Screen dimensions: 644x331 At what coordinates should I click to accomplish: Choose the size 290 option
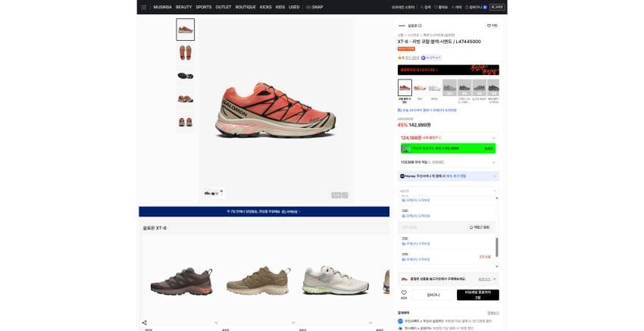click(445, 241)
